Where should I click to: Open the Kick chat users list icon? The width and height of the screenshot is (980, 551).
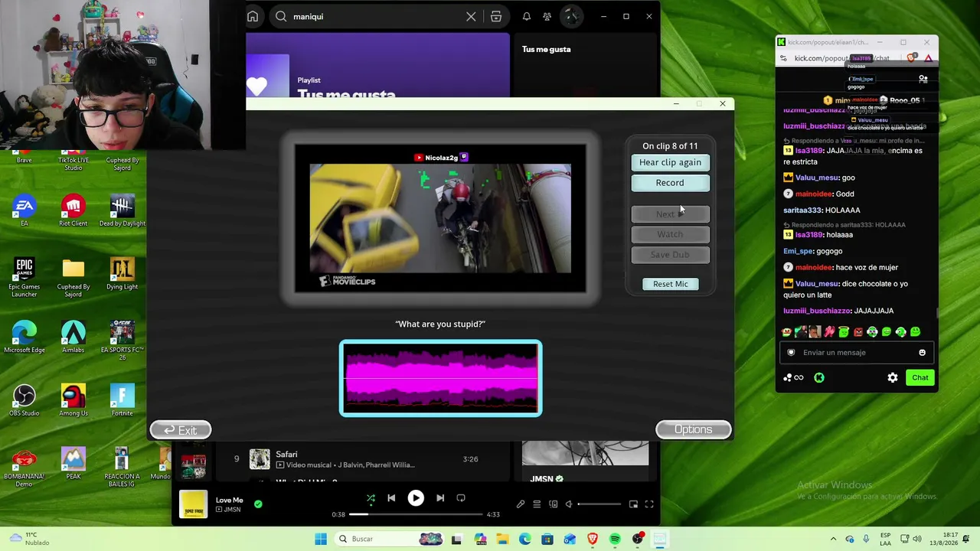923,79
